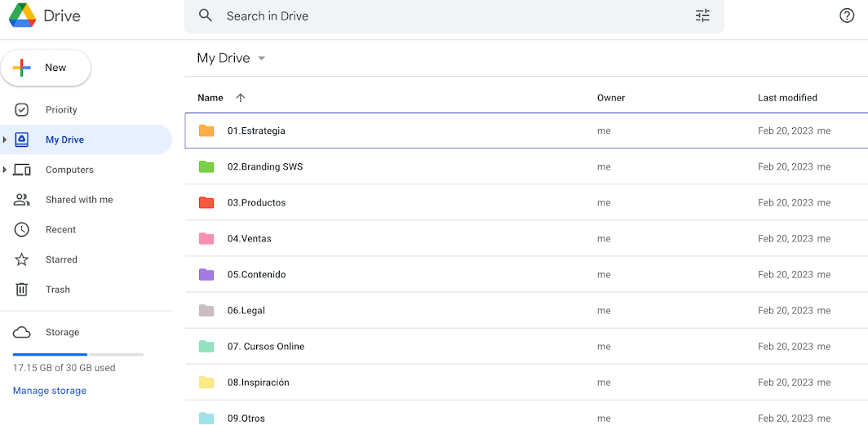Click the light blue 09.Otros folder icon
This screenshot has height=425, width=868.
206,418
